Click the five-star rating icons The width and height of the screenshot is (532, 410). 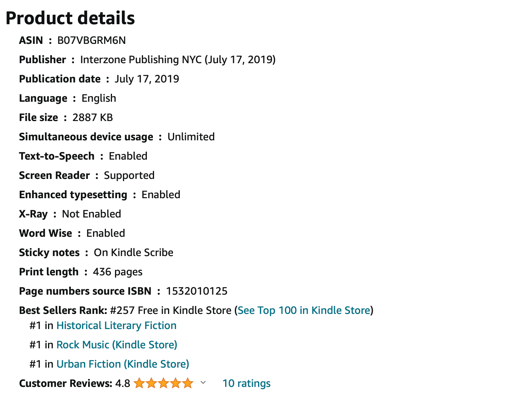click(163, 383)
